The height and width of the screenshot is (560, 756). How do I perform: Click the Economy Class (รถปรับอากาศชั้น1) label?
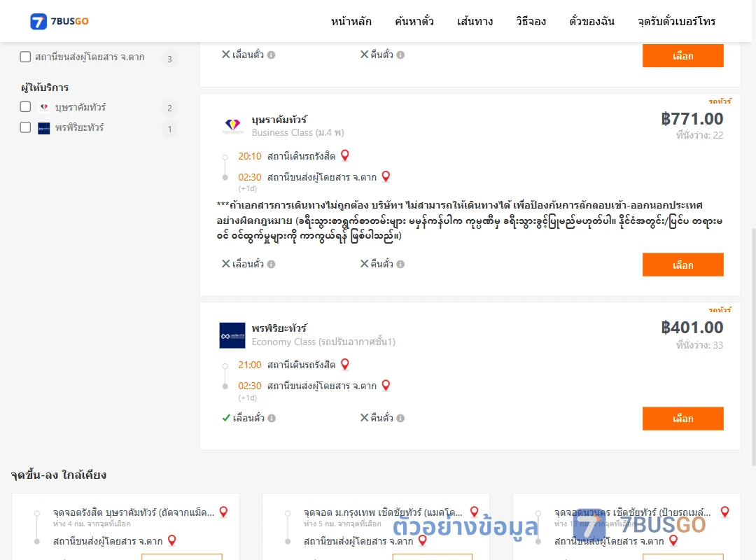(x=323, y=342)
